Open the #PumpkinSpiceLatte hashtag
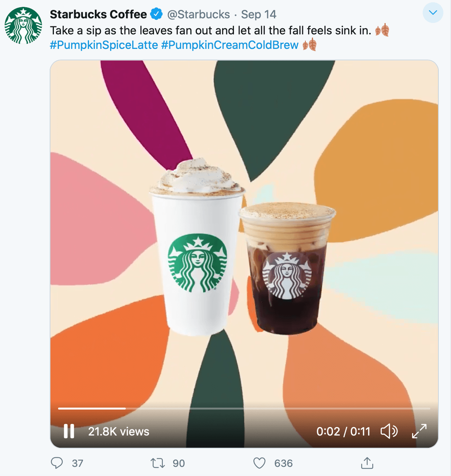 coord(104,45)
